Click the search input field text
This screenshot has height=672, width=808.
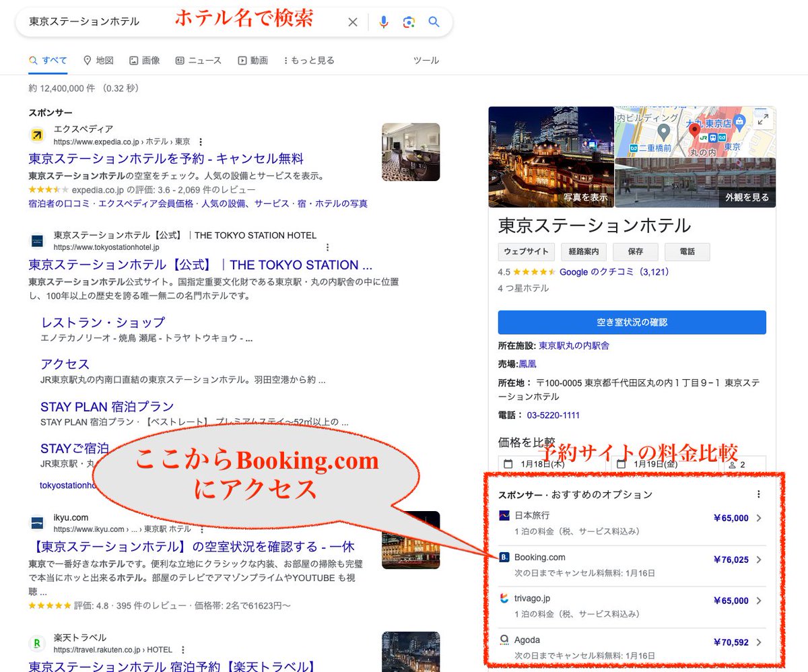click(84, 22)
